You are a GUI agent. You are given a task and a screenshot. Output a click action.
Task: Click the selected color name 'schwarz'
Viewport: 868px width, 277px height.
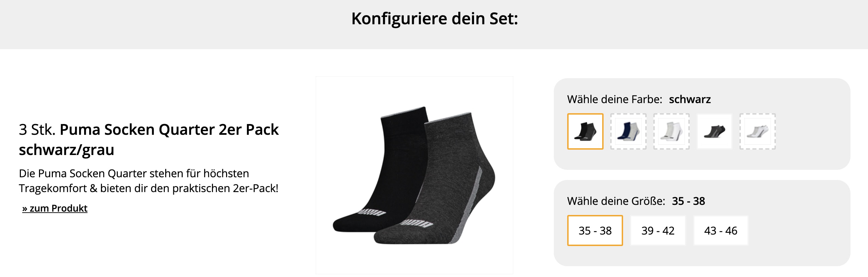pyautogui.click(x=690, y=99)
